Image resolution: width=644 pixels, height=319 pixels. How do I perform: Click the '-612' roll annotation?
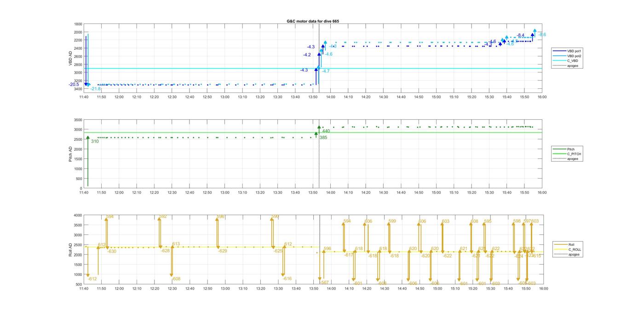pos(92,279)
